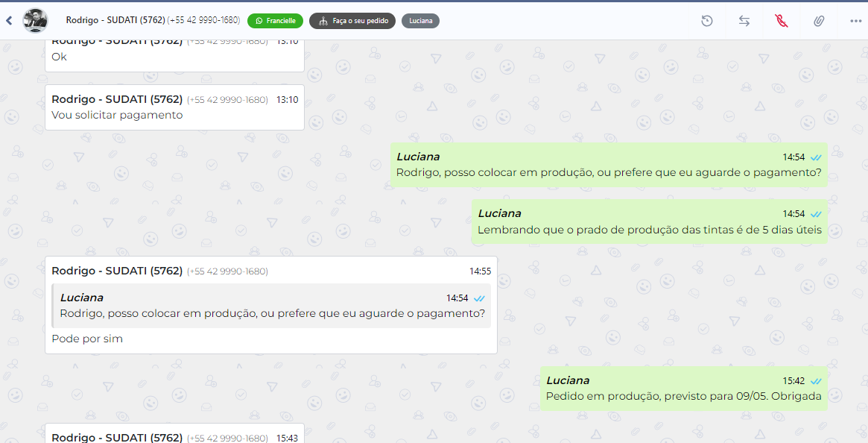
Task: Open Rodrigo's profile picture
Action: [x=35, y=21]
